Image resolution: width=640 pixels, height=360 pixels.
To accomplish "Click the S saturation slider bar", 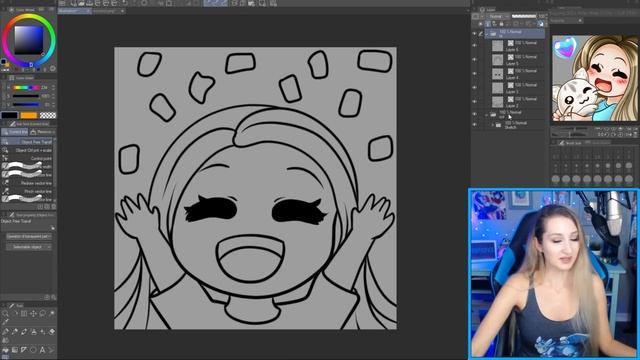I will pyautogui.click(x=25, y=96).
